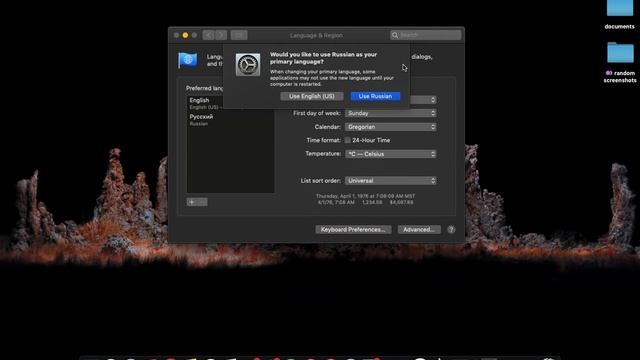Minimize window with yellow button
Viewport: 640px width, 360px height.
point(185,35)
